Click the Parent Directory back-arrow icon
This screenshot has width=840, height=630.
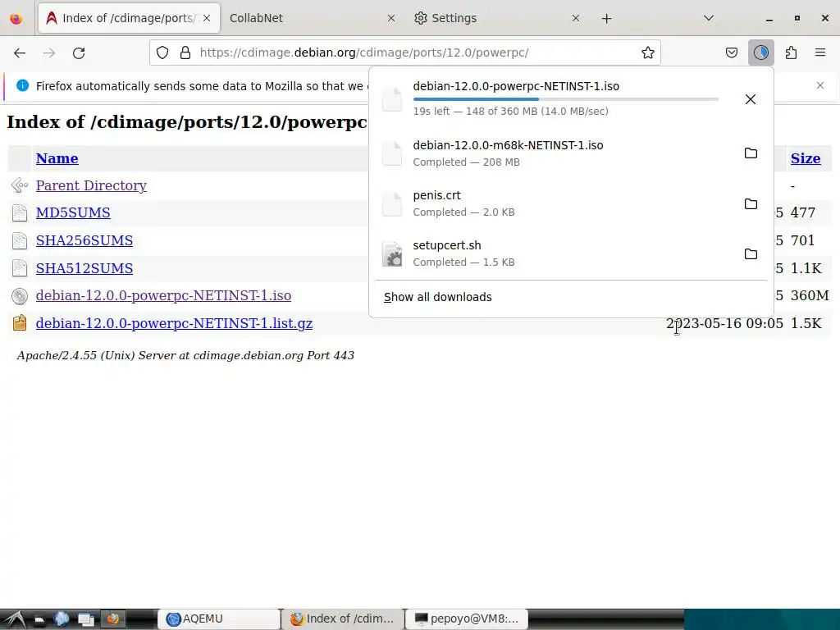20,185
